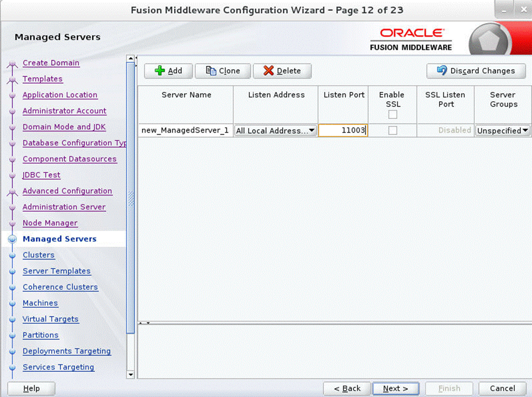Image resolution: width=532 pixels, height=397 pixels.
Task: Open Component Datasources step
Action: coord(70,159)
